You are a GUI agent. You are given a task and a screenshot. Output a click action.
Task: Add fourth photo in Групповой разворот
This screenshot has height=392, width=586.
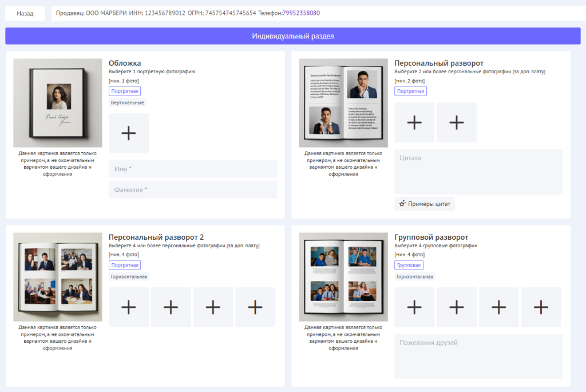pos(541,307)
